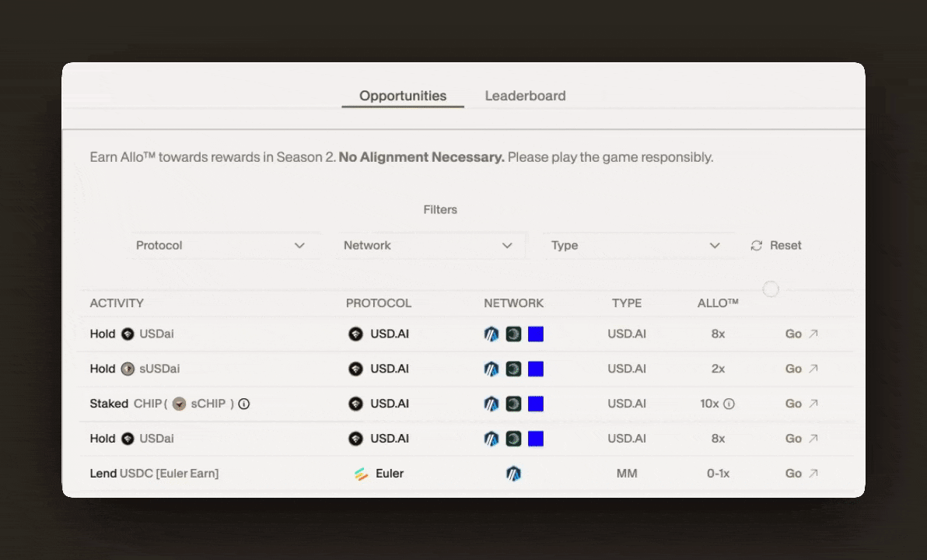This screenshot has height=560, width=927.
Task: Click Arbitrum network icon in Euler row
Action: (514, 474)
